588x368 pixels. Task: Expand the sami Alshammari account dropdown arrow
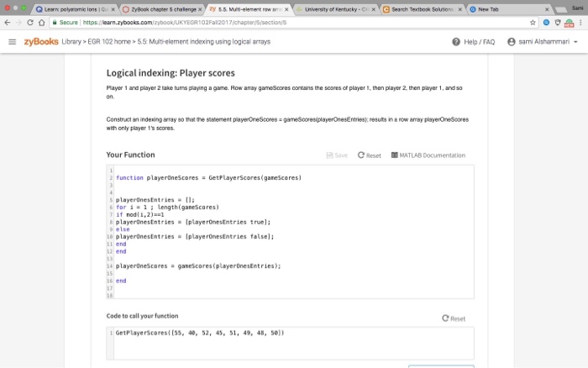coord(575,42)
